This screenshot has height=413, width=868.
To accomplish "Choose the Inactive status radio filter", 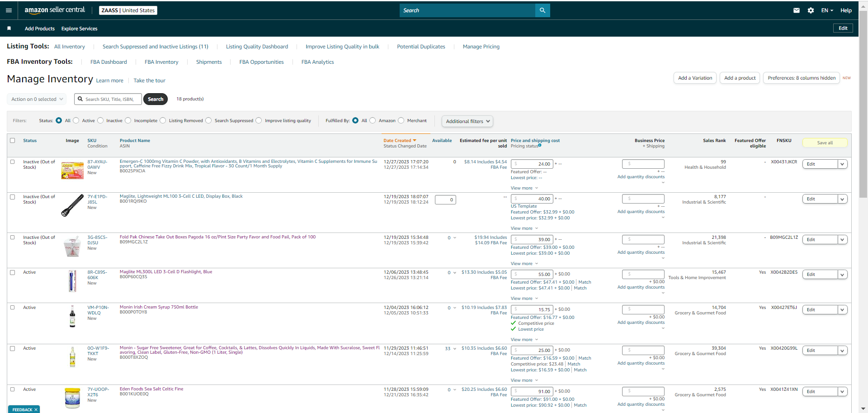I will (100, 120).
